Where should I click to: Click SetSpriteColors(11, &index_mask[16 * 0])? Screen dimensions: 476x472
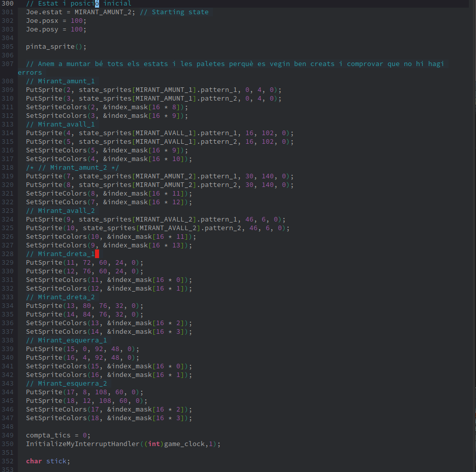click(109, 280)
